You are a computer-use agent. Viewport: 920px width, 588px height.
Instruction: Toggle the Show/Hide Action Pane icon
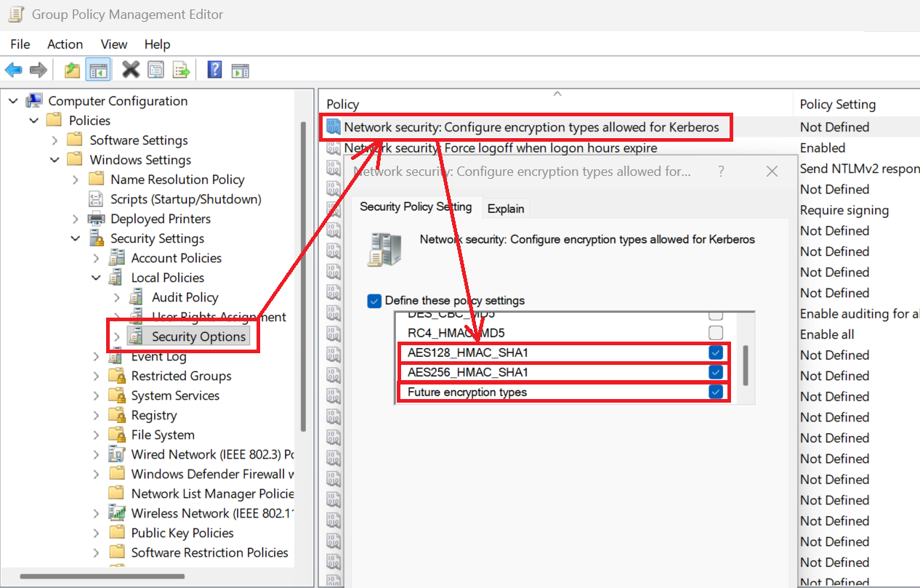click(240, 70)
